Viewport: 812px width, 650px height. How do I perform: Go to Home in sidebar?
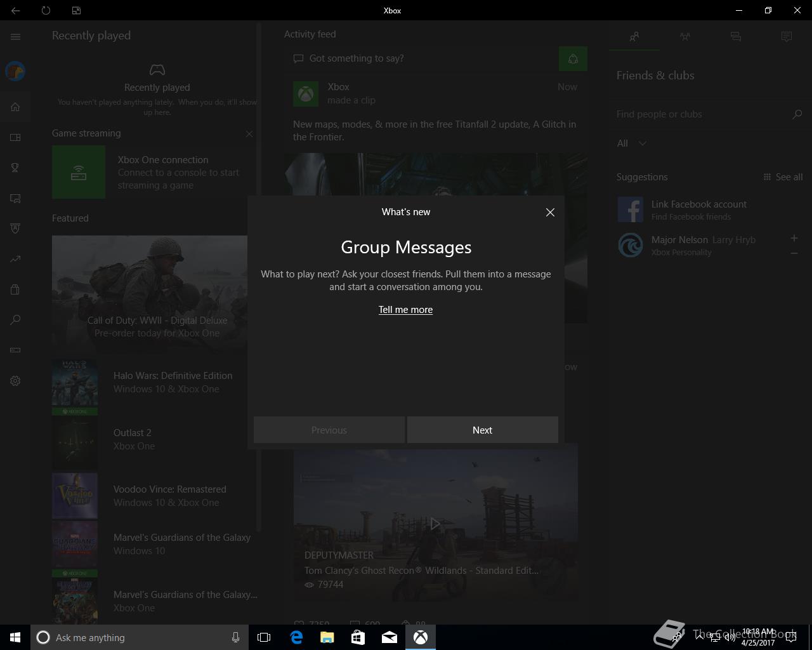15,107
